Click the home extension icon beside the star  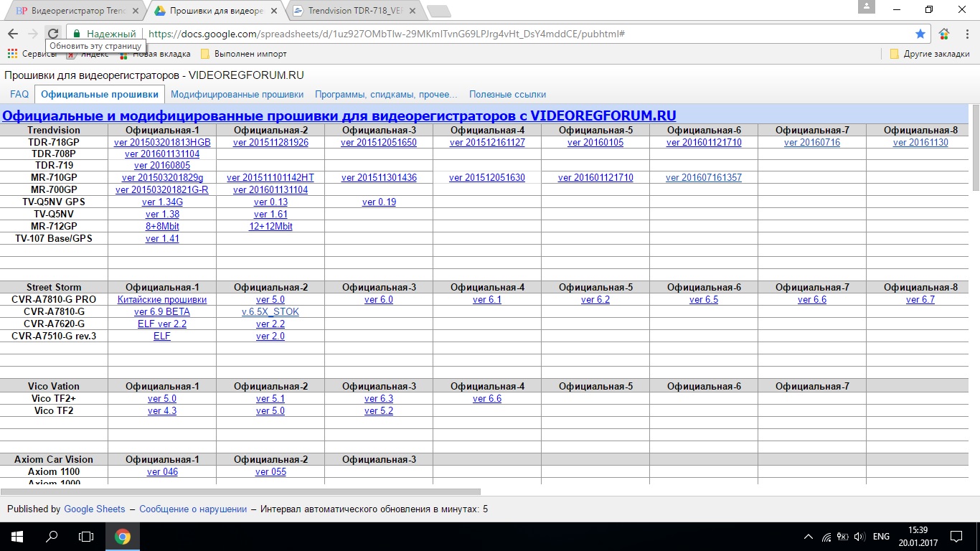click(944, 34)
